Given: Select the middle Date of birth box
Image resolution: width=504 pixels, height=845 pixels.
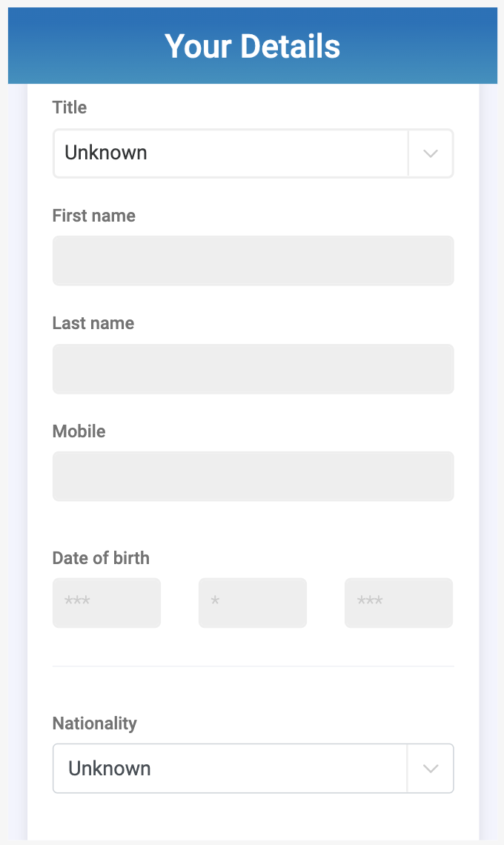Looking at the screenshot, I should [253, 603].
